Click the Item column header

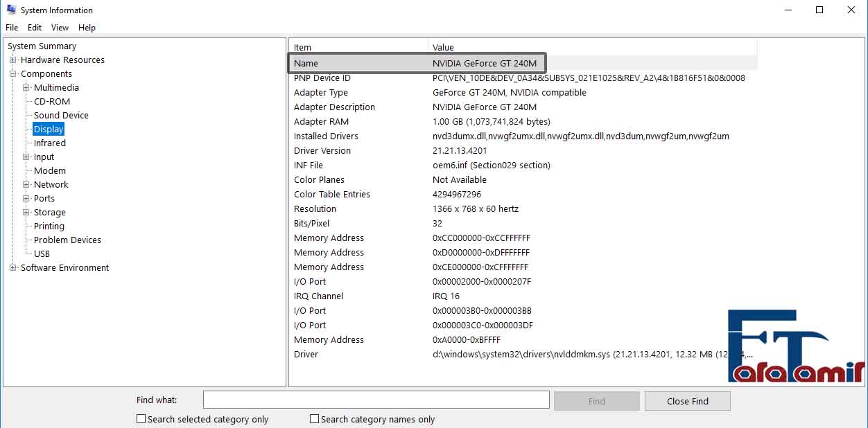(x=358, y=47)
